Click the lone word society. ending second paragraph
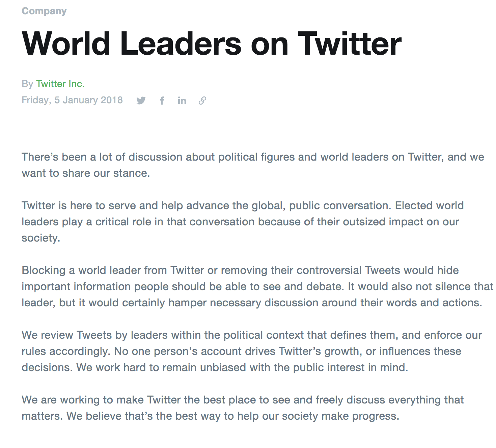 coord(41,238)
